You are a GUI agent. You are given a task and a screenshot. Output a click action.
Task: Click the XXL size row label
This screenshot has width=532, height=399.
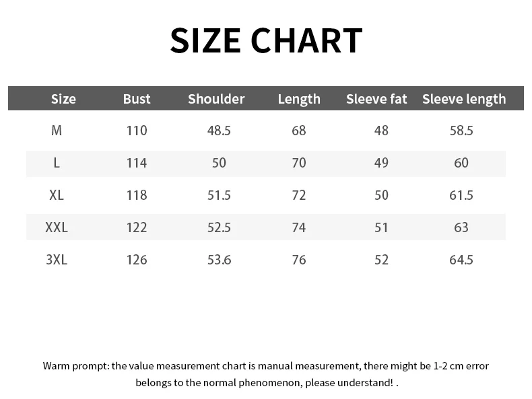[x=57, y=227]
